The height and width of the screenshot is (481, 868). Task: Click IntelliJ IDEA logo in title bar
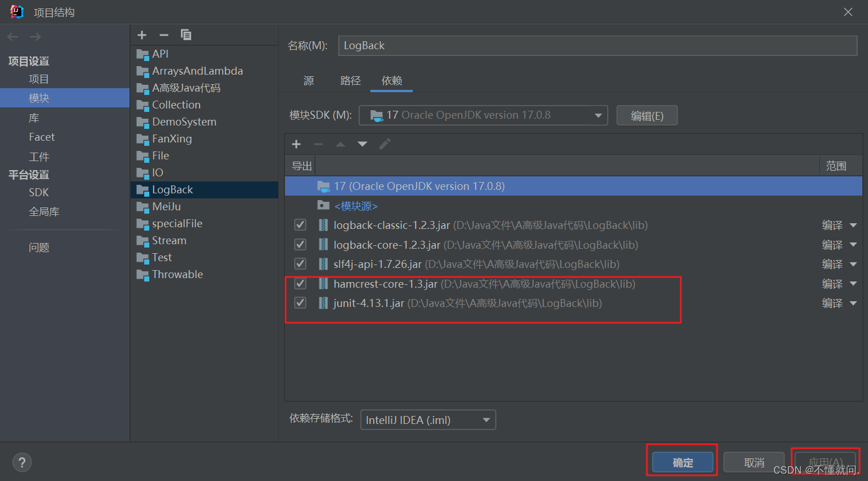(17, 12)
